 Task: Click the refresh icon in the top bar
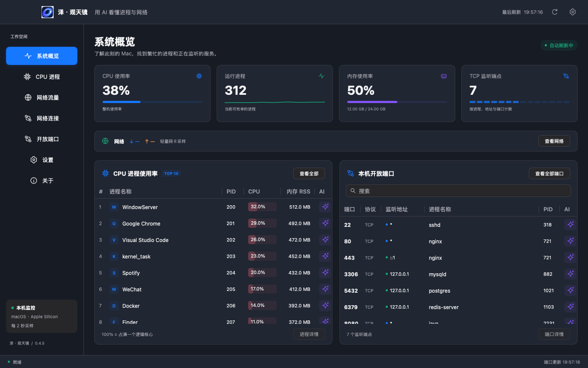555,12
